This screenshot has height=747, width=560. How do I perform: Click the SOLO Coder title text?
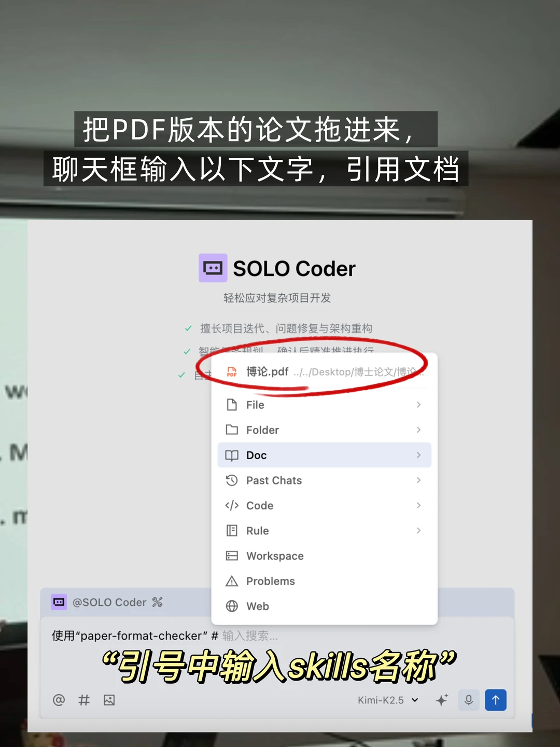click(x=294, y=269)
